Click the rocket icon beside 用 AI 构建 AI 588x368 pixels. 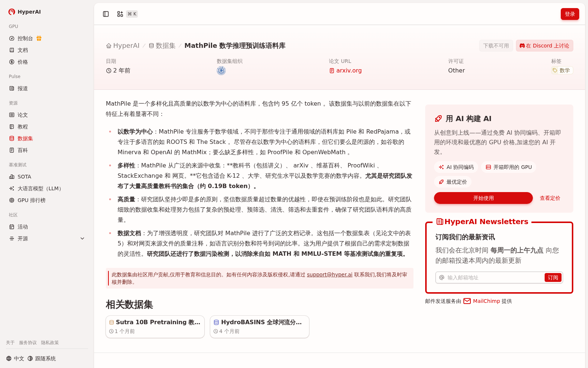coord(438,118)
